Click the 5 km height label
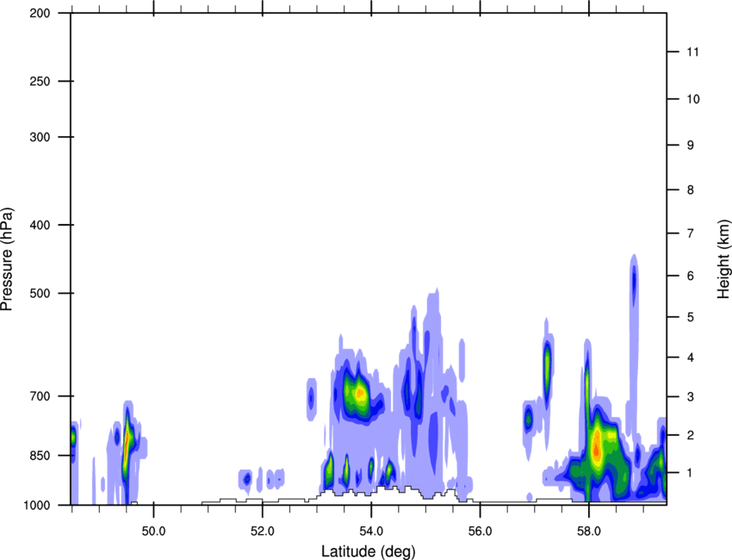Screen dimensions: 732x560 691,317
